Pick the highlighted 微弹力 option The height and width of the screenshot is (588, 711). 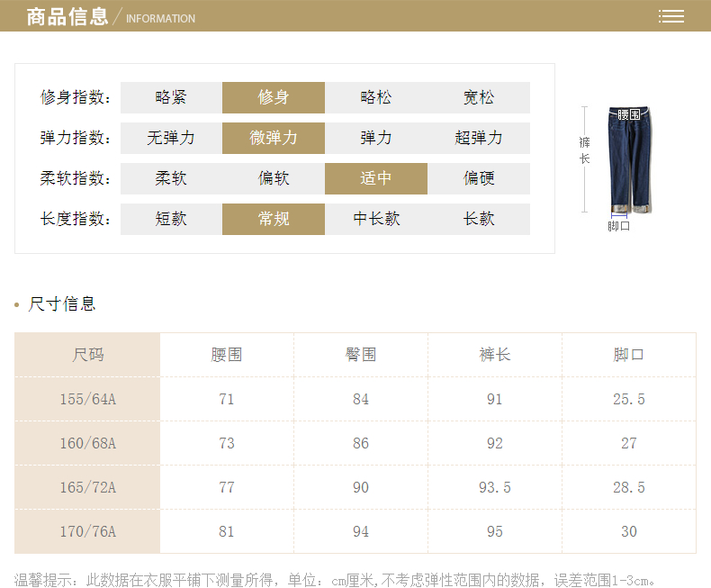click(274, 138)
